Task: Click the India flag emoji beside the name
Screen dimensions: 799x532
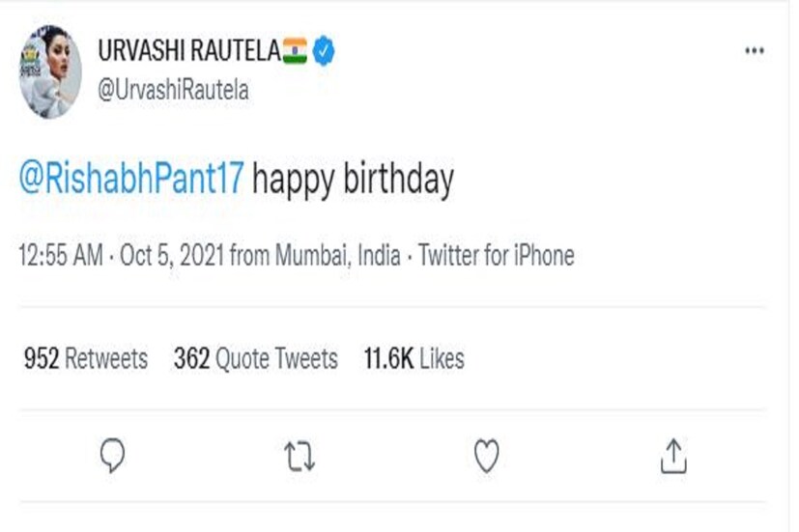Action: click(294, 52)
